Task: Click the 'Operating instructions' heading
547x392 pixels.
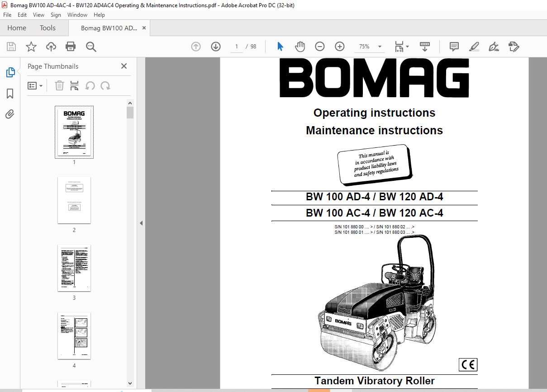Action: coord(374,113)
